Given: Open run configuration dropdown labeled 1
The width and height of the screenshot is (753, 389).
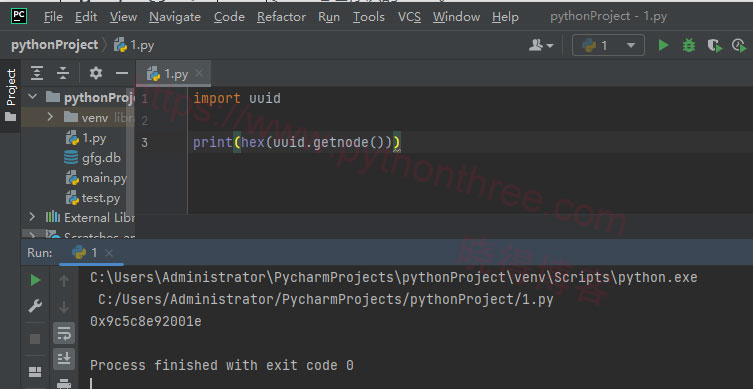Looking at the screenshot, I should click(x=608, y=46).
